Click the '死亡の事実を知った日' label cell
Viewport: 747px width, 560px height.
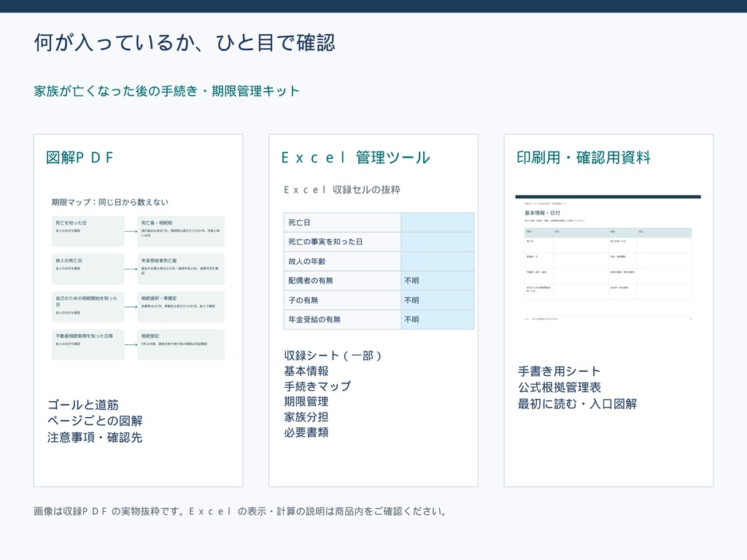[342, 242]
